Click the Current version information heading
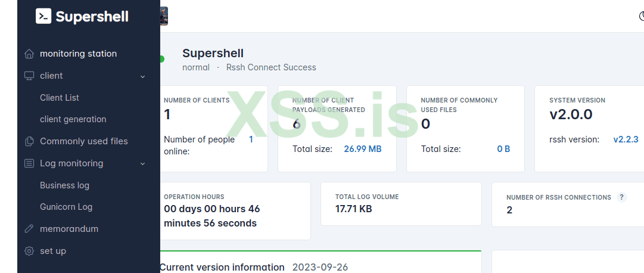644x273 pixels. click(222, 267)
